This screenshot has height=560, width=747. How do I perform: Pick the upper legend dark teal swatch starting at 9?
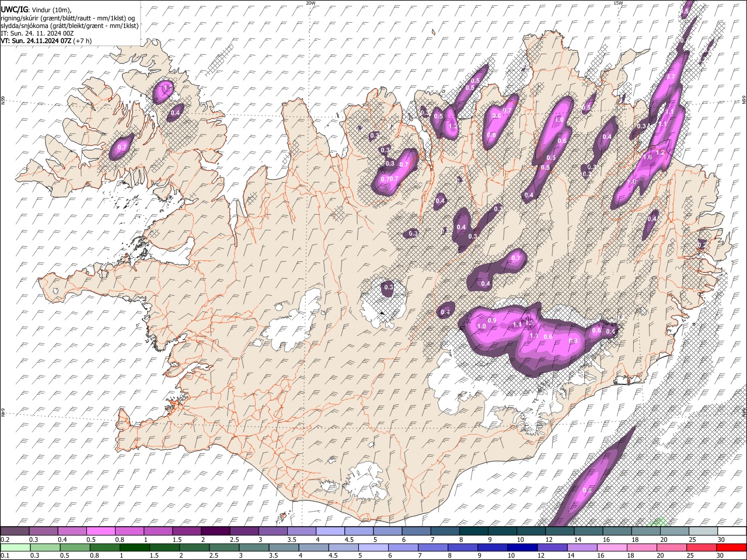pos(502,531)
